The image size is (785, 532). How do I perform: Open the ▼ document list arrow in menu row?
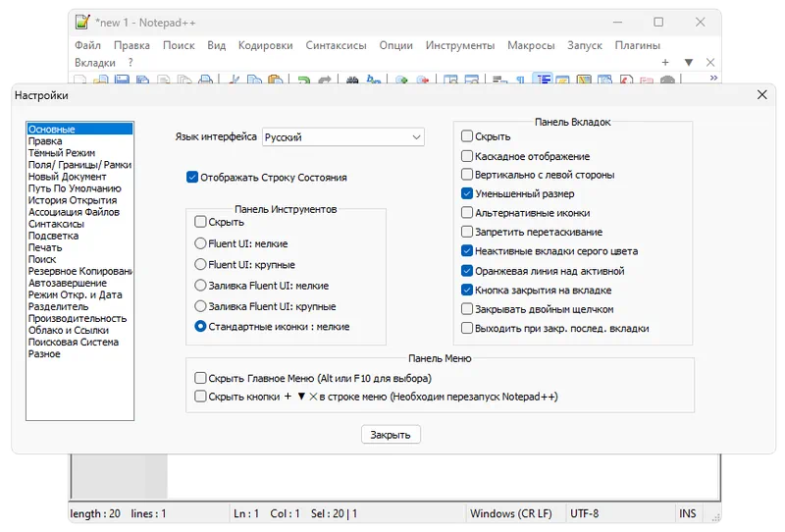click(689, 62)
